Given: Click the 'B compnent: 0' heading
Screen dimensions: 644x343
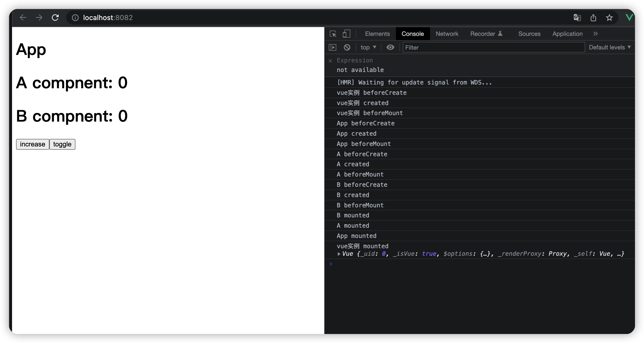Looking at the screenshot, I should coord(72,116).
